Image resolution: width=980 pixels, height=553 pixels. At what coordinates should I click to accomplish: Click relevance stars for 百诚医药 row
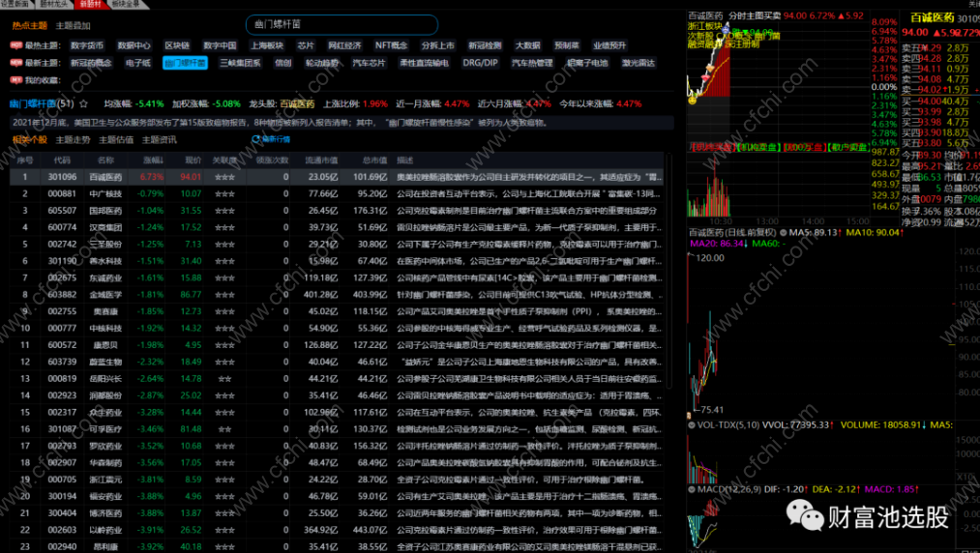pos(224,177)
